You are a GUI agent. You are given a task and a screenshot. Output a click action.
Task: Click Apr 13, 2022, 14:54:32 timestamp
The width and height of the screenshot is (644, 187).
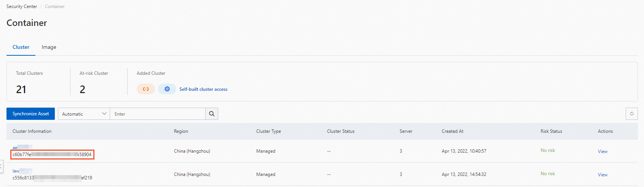coord(464,174)
